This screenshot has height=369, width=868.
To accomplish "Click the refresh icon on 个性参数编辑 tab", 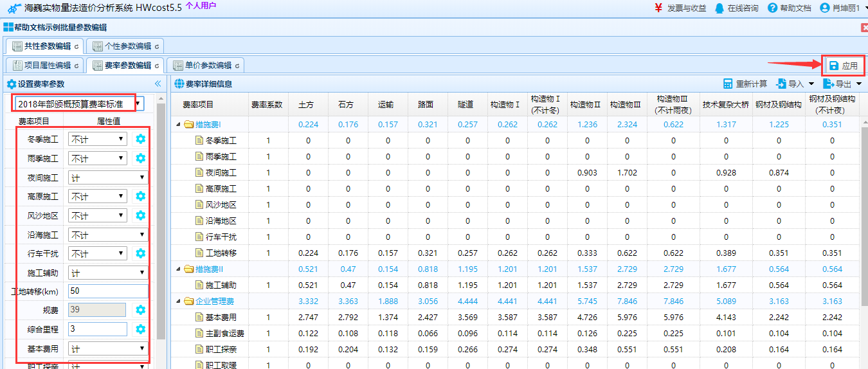I will (157, 46).
